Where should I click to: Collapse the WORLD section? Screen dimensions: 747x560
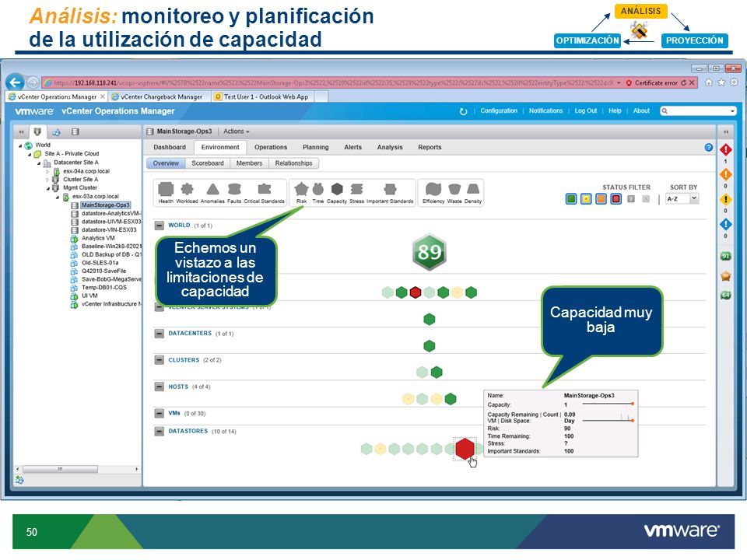(160, 226)
